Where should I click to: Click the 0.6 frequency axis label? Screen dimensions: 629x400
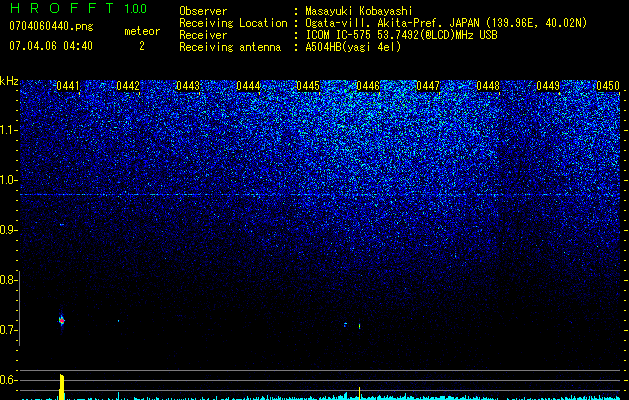click(7, 380)
